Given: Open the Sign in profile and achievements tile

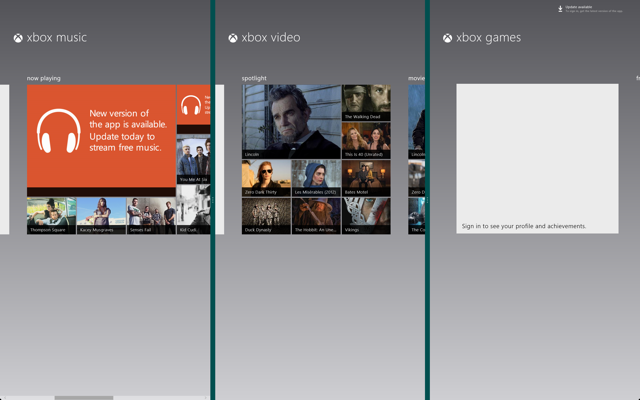Looking at the screenshot, I should pyautogui.click(x=537, y=159).
